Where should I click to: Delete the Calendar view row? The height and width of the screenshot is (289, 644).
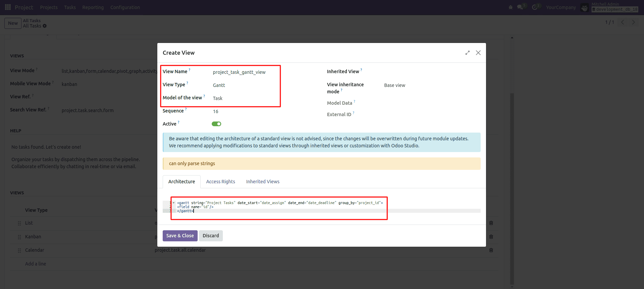click(x=491, y=250)
